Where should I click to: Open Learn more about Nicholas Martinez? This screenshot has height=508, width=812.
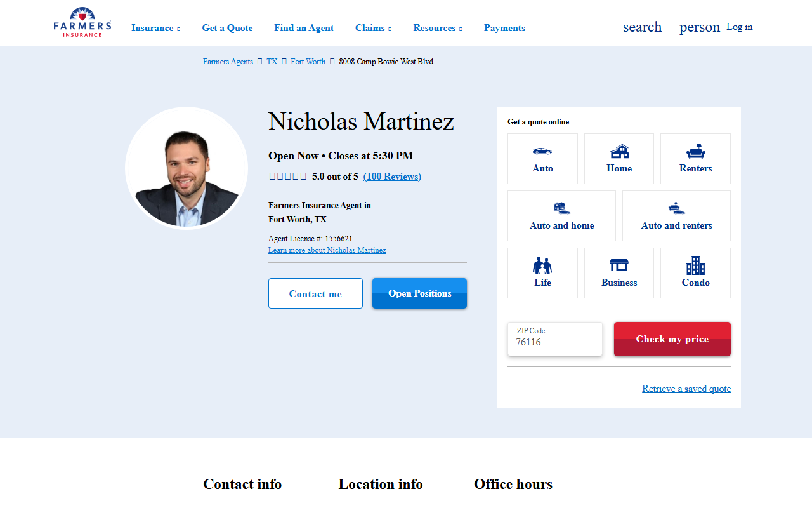point(327,250)
